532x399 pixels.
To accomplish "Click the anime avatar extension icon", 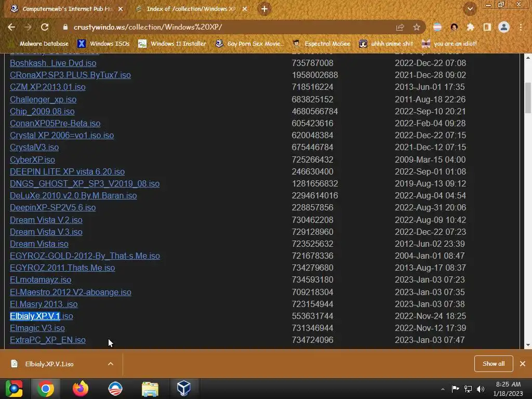I will click(x=454, y=27).
